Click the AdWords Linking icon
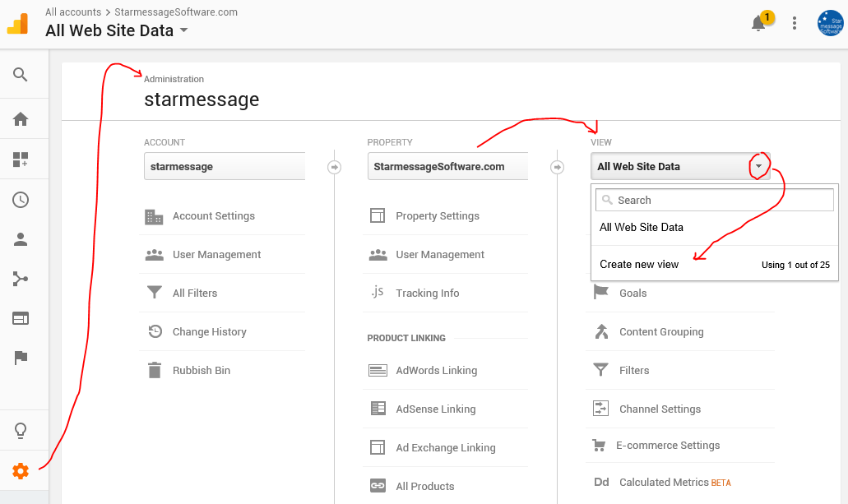Screen dimensions: 848x504 tap(378, 371)
